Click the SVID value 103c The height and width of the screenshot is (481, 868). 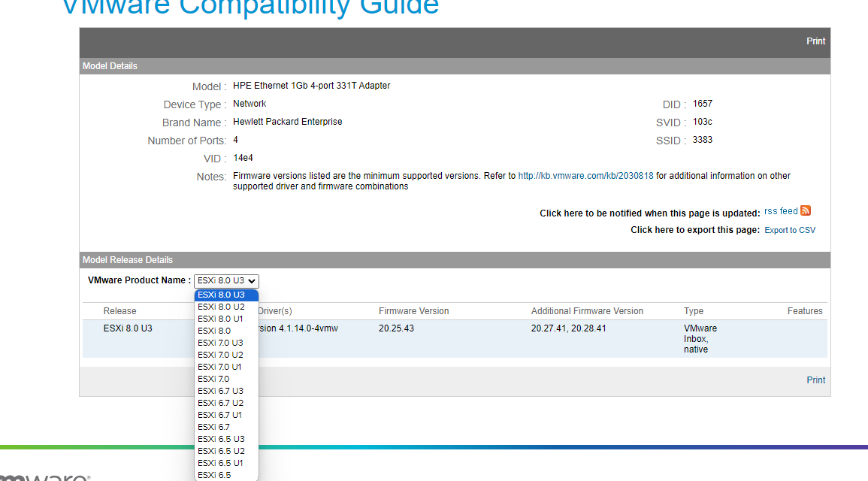703,122
